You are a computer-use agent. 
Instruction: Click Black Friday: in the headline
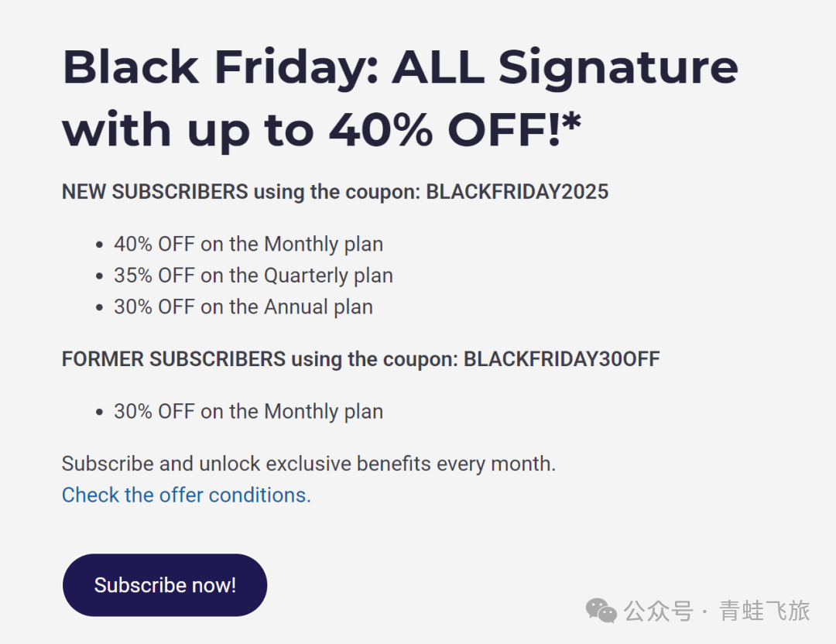pos(219,67)
